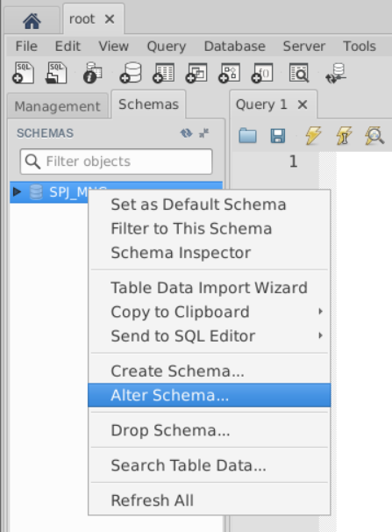
Task: Open an SQL script file icon
Action: pyautogui.click(x=56, y=73)
